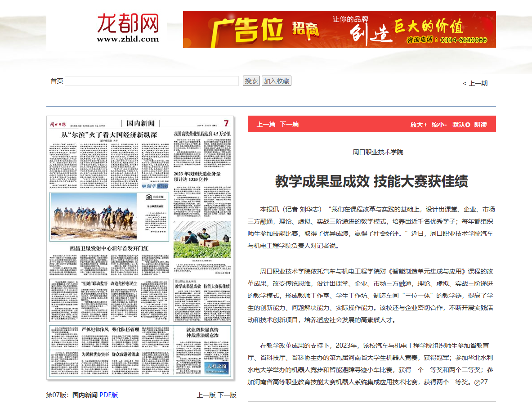Open next article with 下一篇
Screen dimensions: 532x404
point(290,124)
